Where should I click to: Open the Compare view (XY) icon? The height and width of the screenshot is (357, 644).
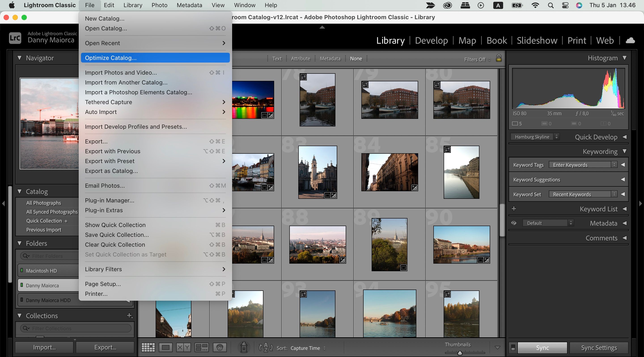(x=183, y=348)
